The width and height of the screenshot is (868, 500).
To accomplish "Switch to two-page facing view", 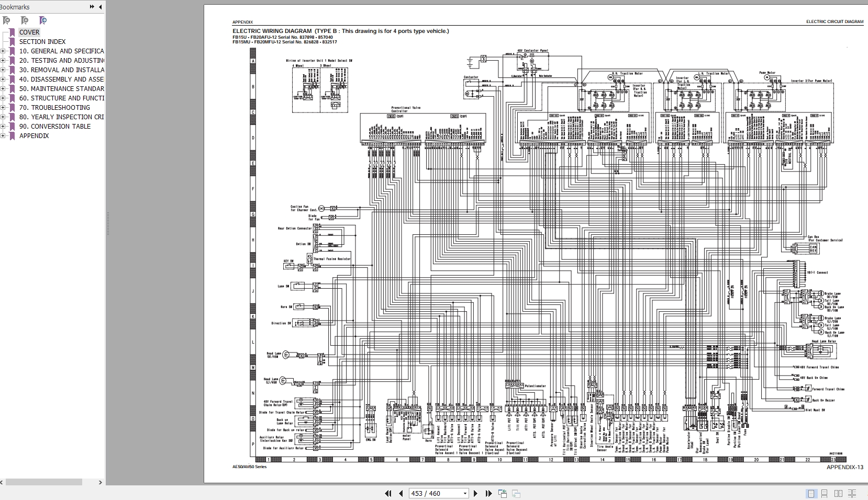I will click(x=838, y=493).
